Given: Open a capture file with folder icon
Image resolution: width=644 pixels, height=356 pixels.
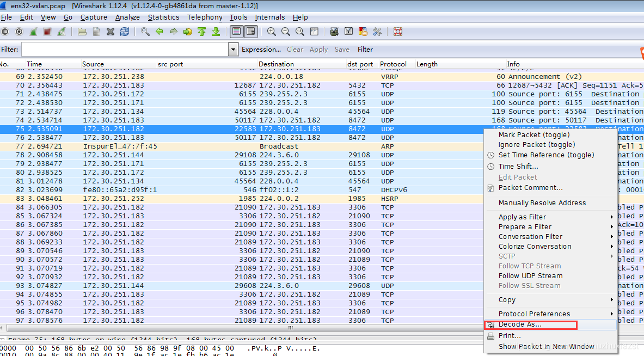Looking at the screenshot, I should pos(82,32).
